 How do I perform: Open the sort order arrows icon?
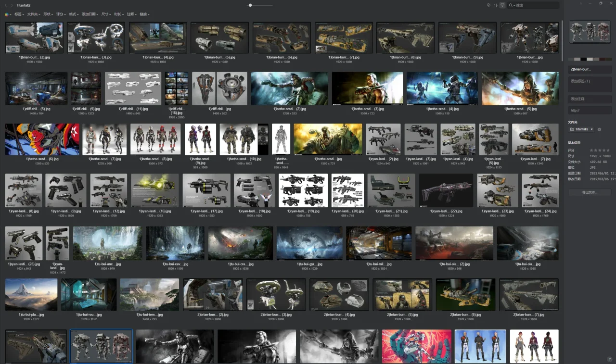495,5
